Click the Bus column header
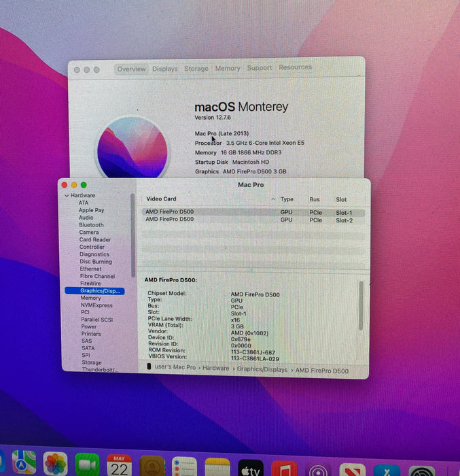Screen dimensions: 460x476 point(315,199)
